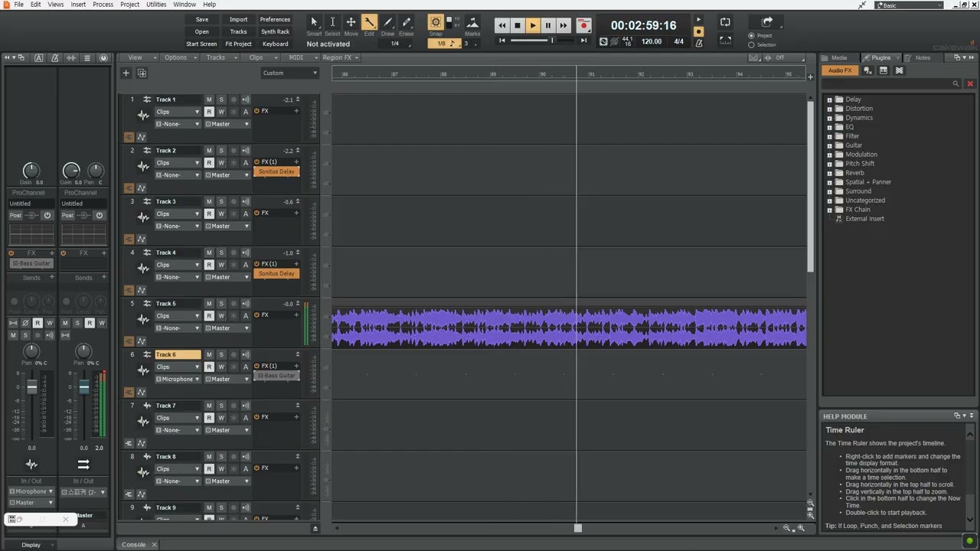The width and height of the screenshot is (980, 551).
Task: Zoom in horizontally with magnifier plus
Action: click(802, 528)
